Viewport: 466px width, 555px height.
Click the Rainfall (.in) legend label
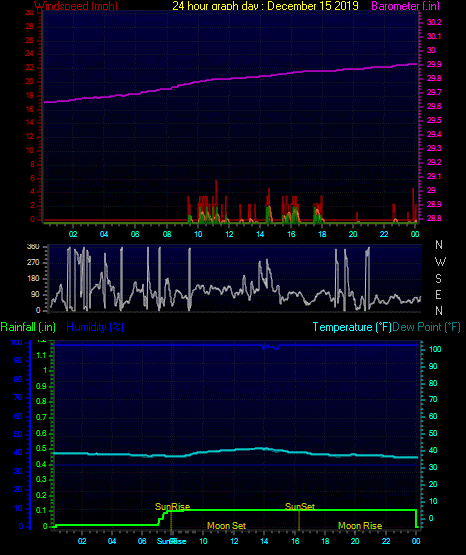(x=28, y=327)
